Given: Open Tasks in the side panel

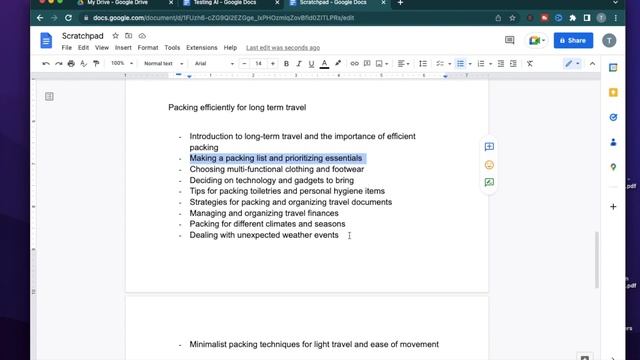Looking at the screenshot, I should [613, 118].
